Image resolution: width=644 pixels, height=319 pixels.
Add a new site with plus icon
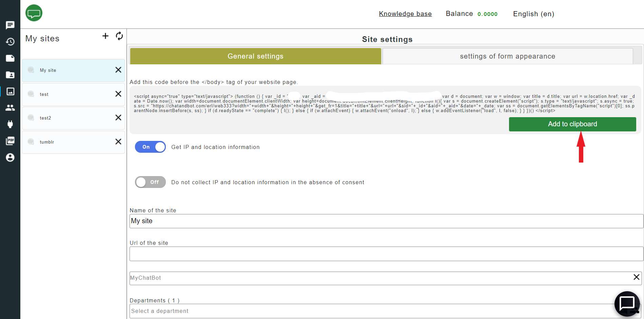pos(105,36)
